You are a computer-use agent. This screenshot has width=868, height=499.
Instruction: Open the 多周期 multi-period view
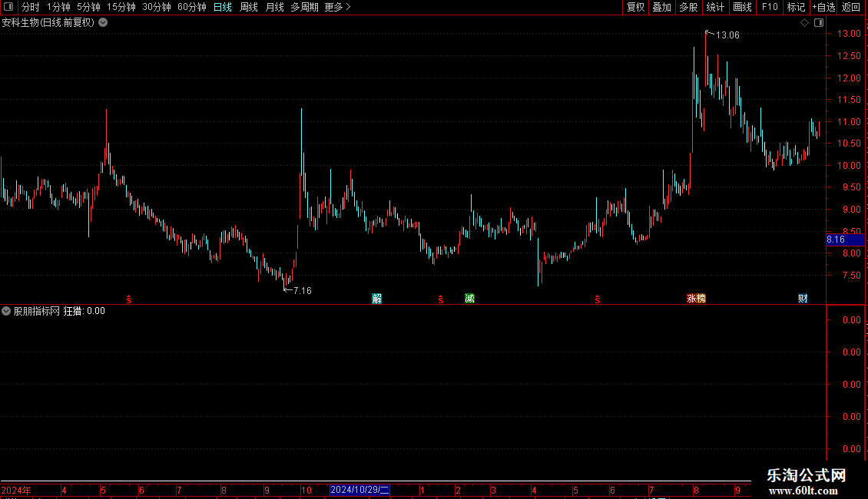[x=304, y=7]
